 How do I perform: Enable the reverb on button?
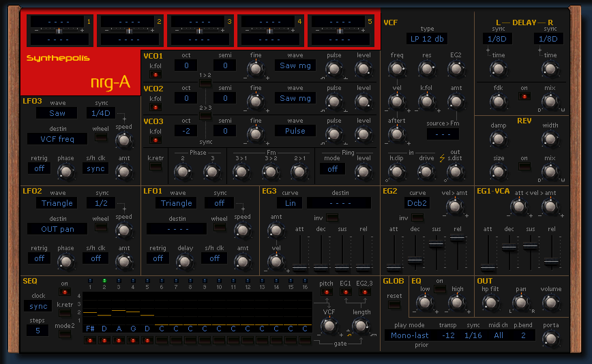tap(524, 166)
